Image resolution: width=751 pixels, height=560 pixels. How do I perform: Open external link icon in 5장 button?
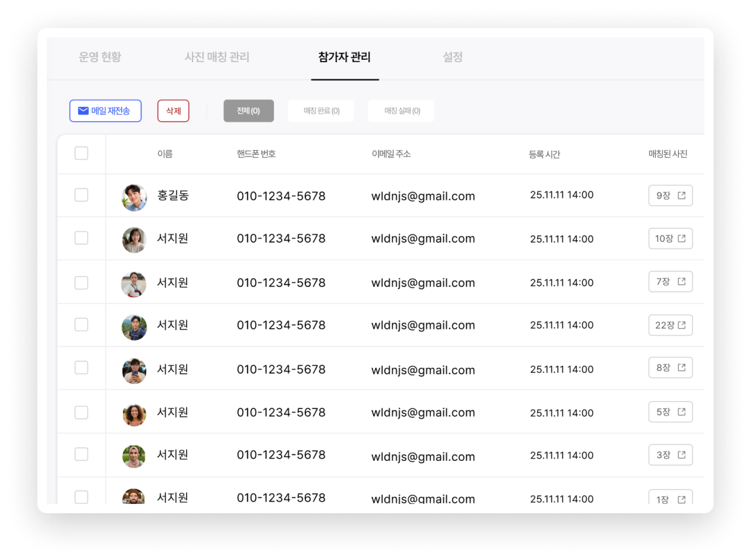click(x=682, y=412)
